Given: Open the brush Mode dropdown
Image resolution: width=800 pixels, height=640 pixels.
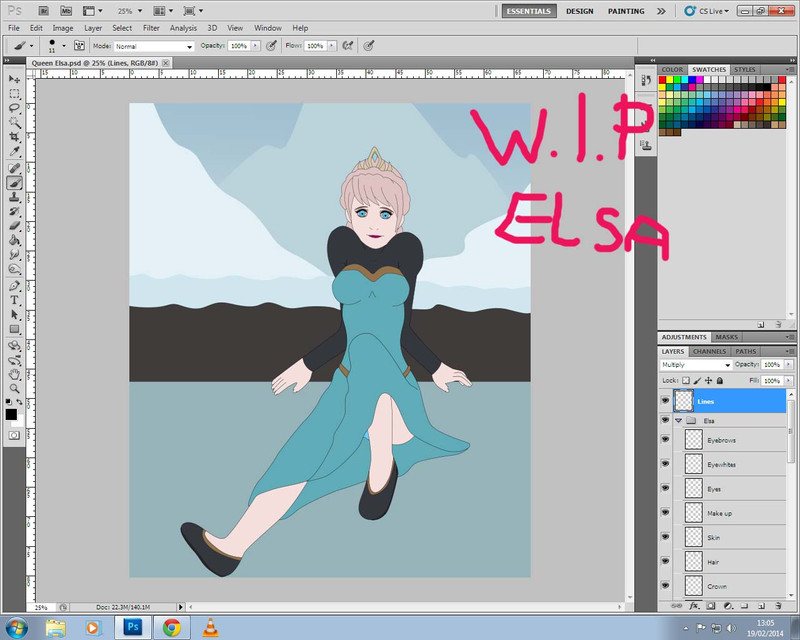Looking at the screenshot, I should pyautogui.click(x=154, y=46).
